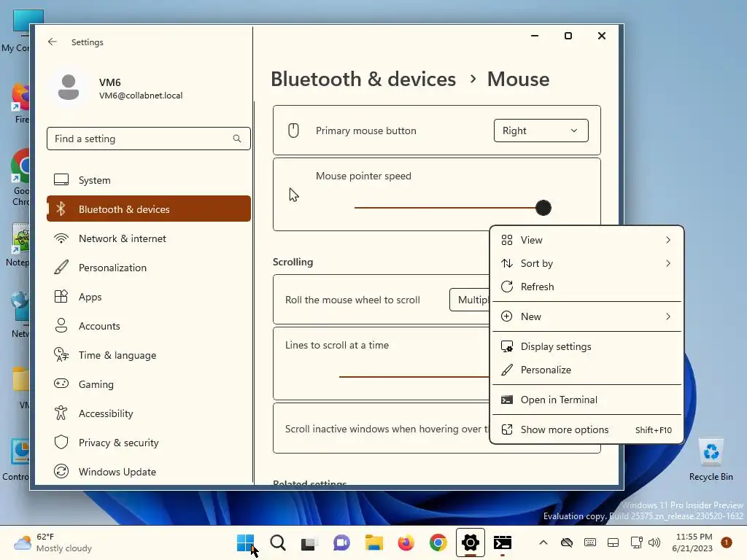The height and width of the screenshot is (560, 747).
Task: Open the weather widget 62°F
Action: [53, 542]
